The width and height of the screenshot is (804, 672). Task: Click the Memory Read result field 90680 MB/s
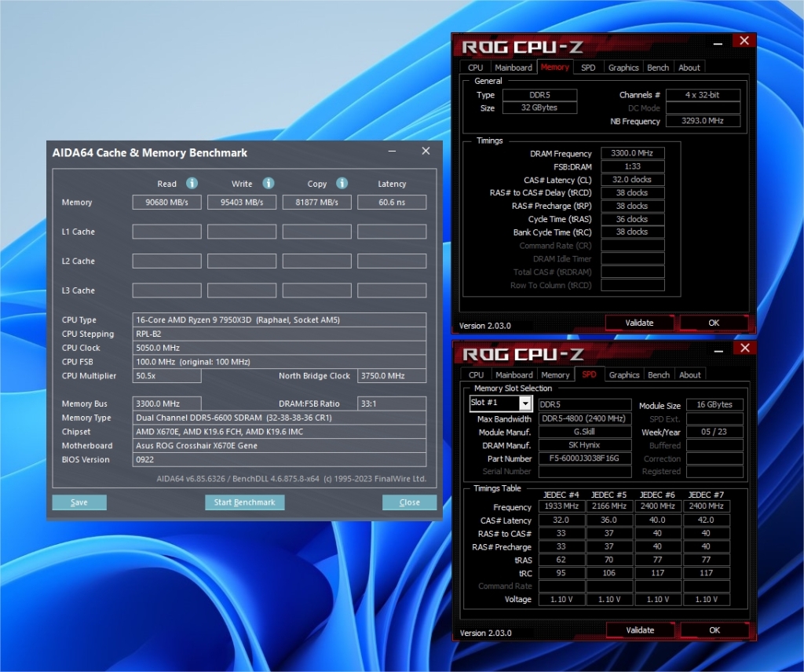coord(166,203)
